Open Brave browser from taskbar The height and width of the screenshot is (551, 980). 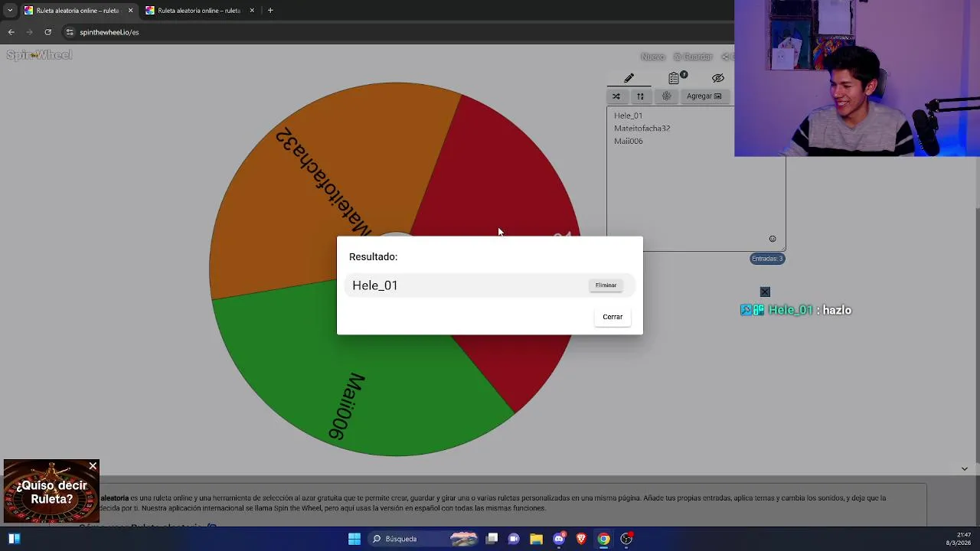point(581,539)
